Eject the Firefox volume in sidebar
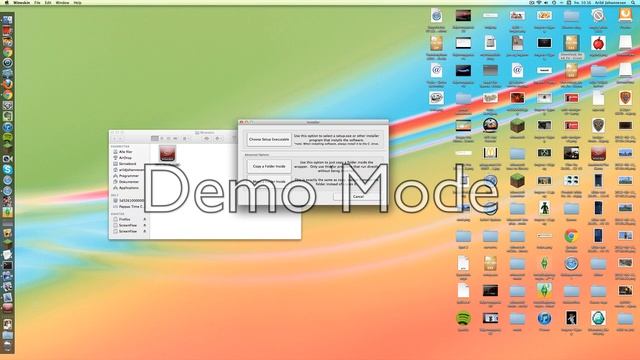 [144, 220]
